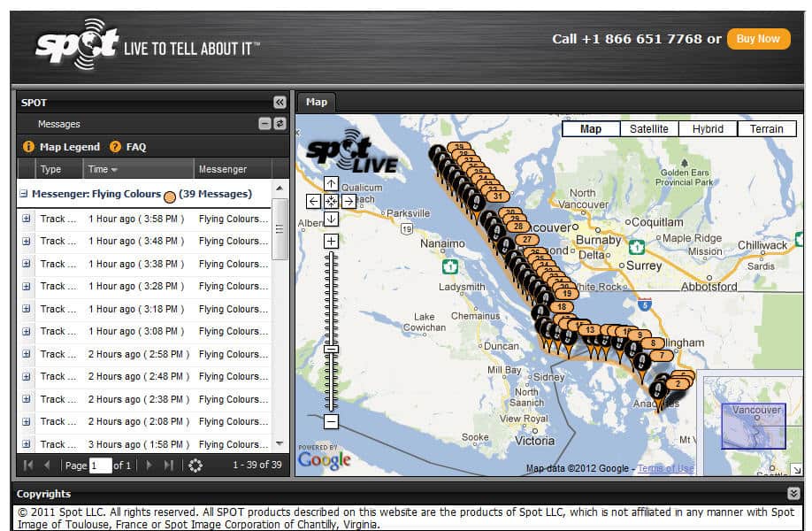Expand the 1:58 PM track row

[27, 444]
